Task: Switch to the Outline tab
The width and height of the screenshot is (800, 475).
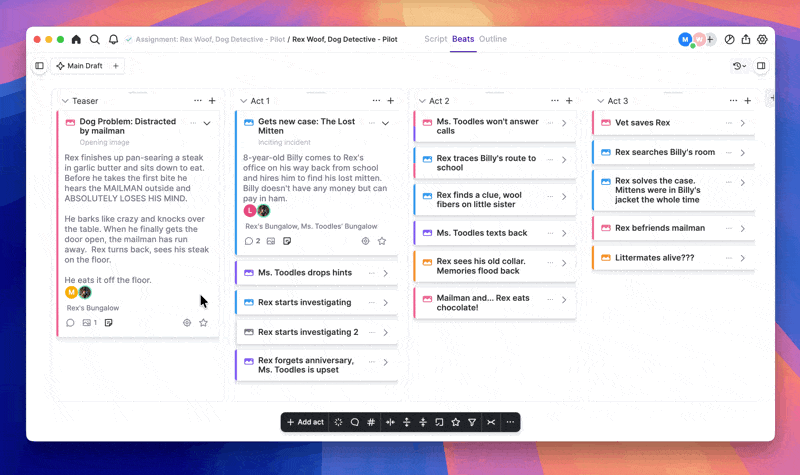Action: pos(493,39)
